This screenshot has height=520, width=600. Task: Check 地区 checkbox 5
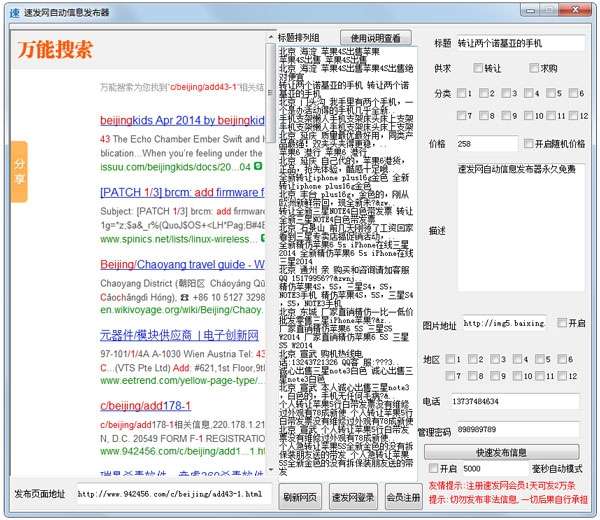540,359
